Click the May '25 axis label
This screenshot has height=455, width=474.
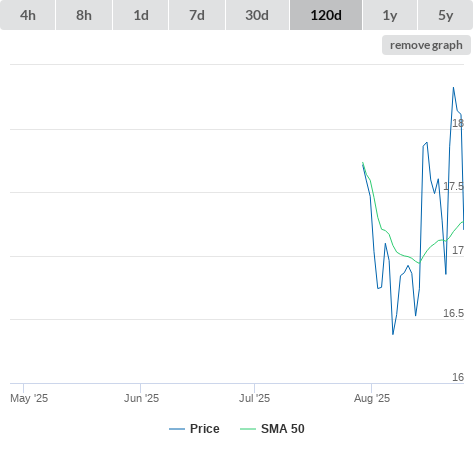pos(29,398)
